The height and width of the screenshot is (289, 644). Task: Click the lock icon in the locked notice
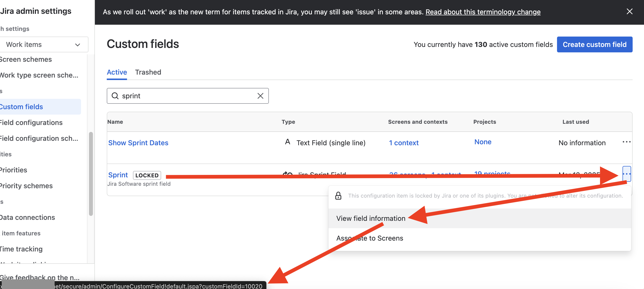338,196
